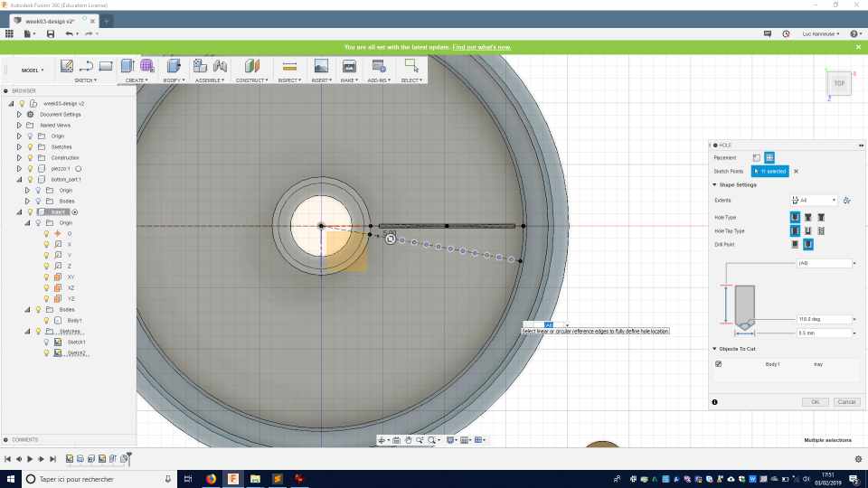Screen dimensions: 868x488
Task: Click the Save icon in top bar
Action: point(51,33)
